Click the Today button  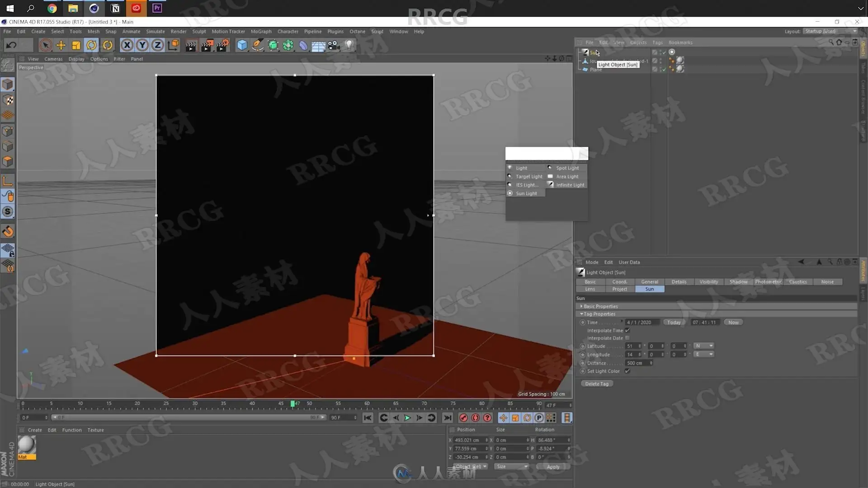tap(674, 323)
